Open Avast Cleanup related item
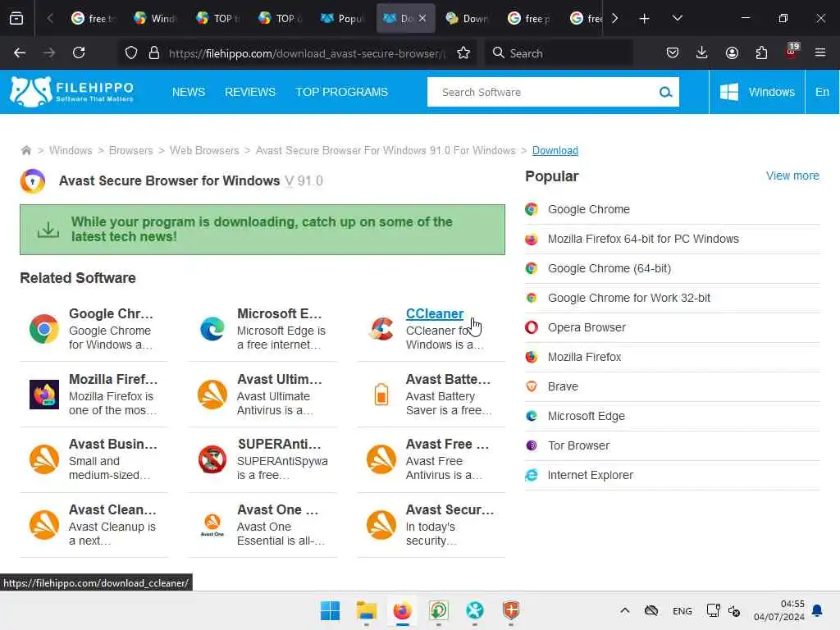This screenshot has height=630, width=840. 94,524
